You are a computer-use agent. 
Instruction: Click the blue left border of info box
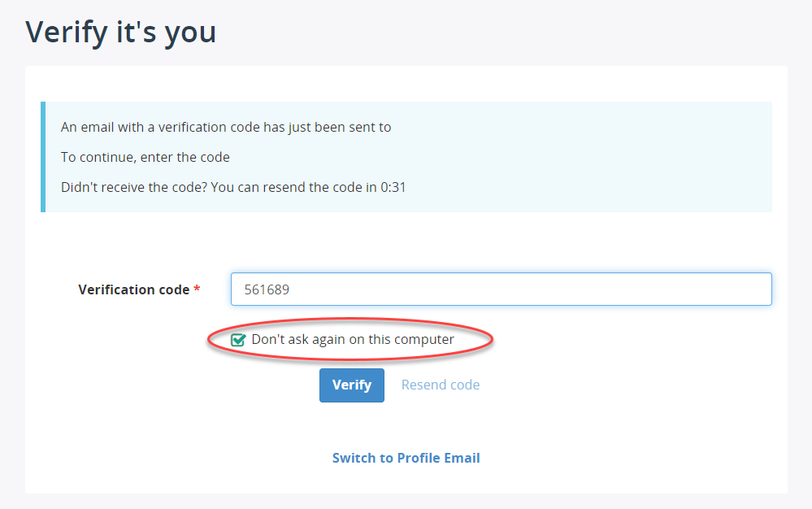[x=43, y=157]
